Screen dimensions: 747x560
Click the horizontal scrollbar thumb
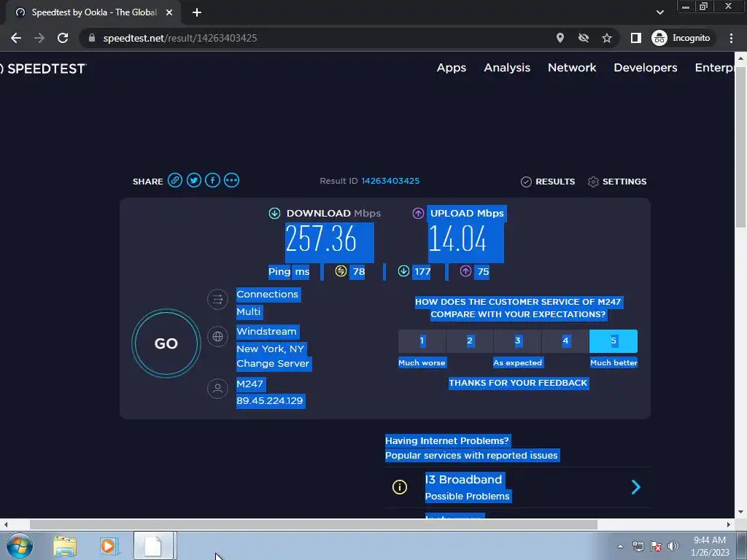click(x=314, y=524)
